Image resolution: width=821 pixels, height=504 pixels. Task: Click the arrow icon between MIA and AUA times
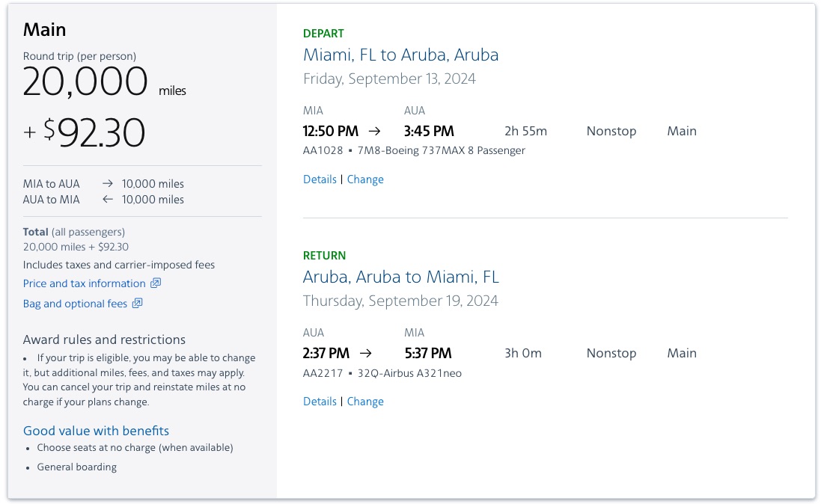coord(373,131)
